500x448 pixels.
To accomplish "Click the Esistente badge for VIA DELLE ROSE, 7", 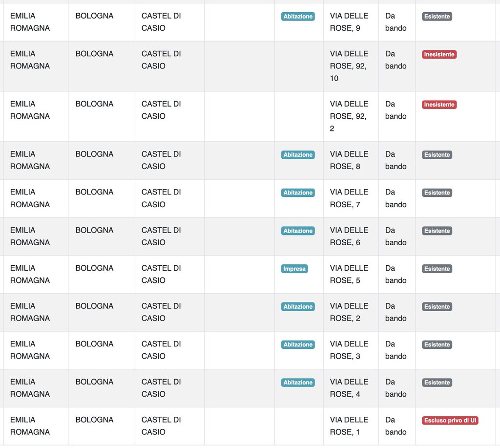I will coord(437,193).
